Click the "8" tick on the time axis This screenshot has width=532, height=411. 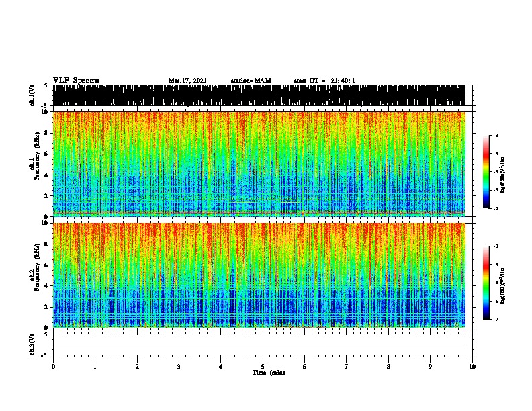(x=388, y=367)
